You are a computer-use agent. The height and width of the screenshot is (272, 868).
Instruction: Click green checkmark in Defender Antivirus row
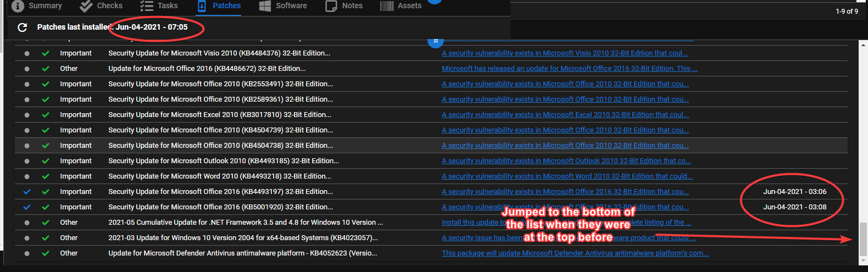coord(46,253)
